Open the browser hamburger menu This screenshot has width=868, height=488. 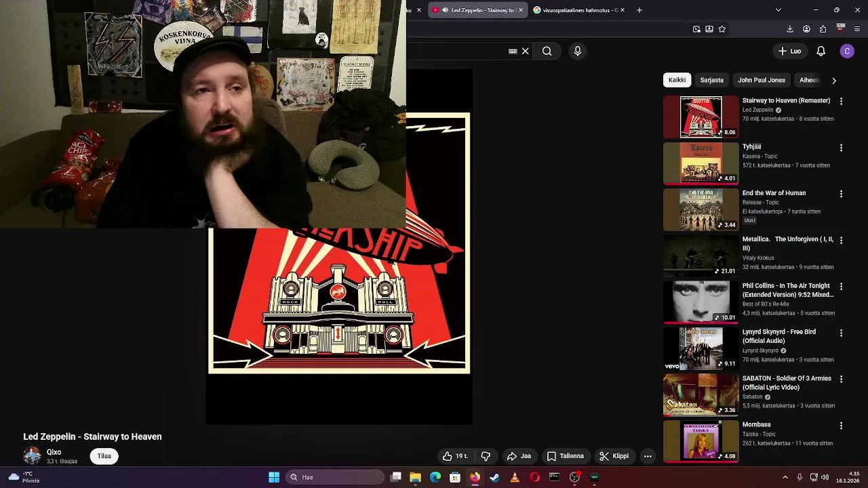tap(857, 29)
